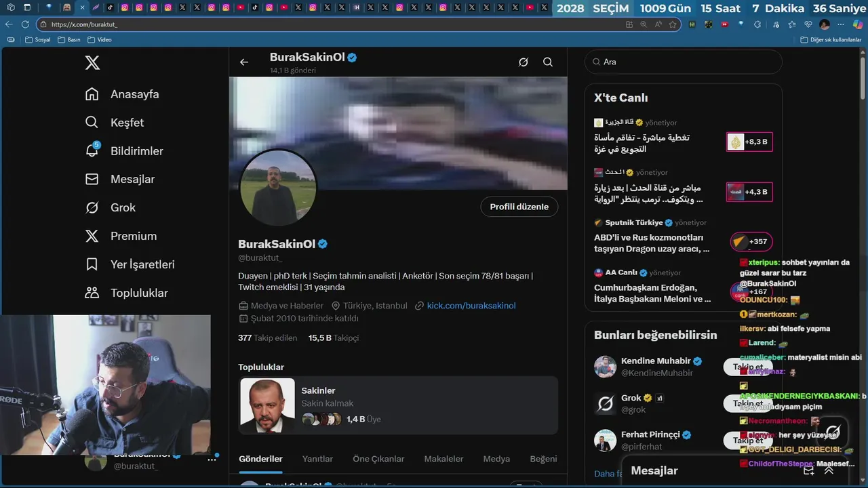Open account menu three dots by @buraktut_
This screenshot has width=868, height=488.
click(212, 460)
